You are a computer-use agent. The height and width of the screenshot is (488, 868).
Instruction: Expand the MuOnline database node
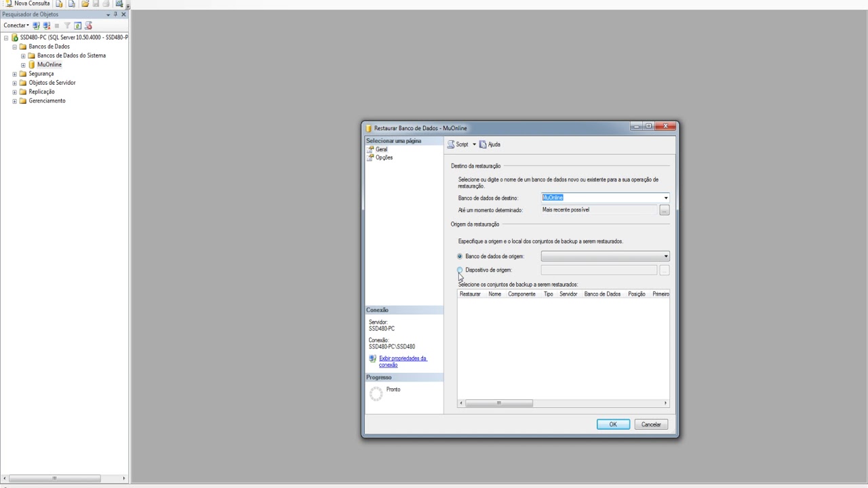pos(23,65)
